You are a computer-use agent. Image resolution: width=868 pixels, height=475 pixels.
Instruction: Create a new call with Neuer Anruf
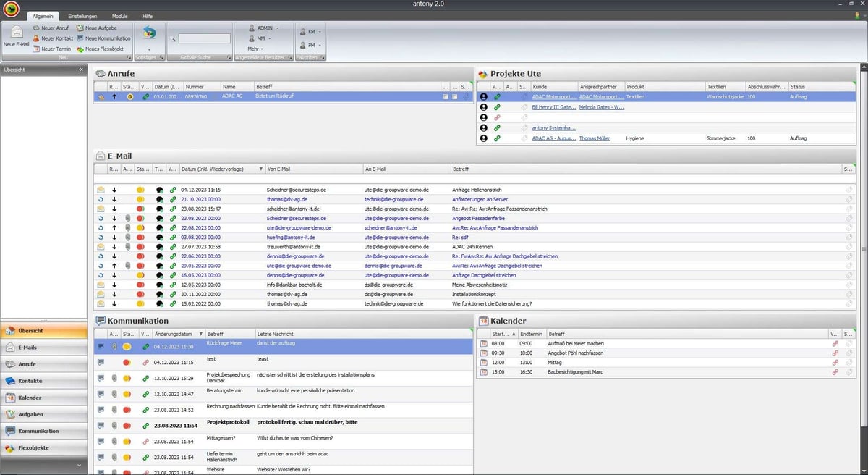pyautogui.click(x=51, y=28)
